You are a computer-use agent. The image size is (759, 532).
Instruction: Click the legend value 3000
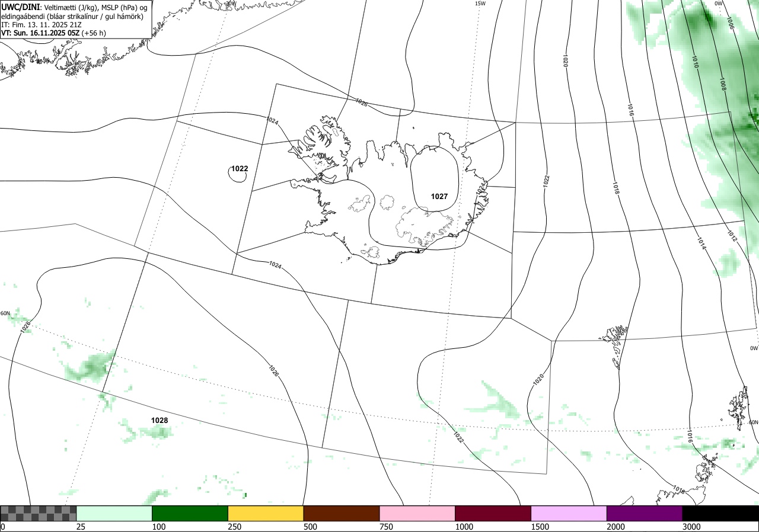(691, 527)
